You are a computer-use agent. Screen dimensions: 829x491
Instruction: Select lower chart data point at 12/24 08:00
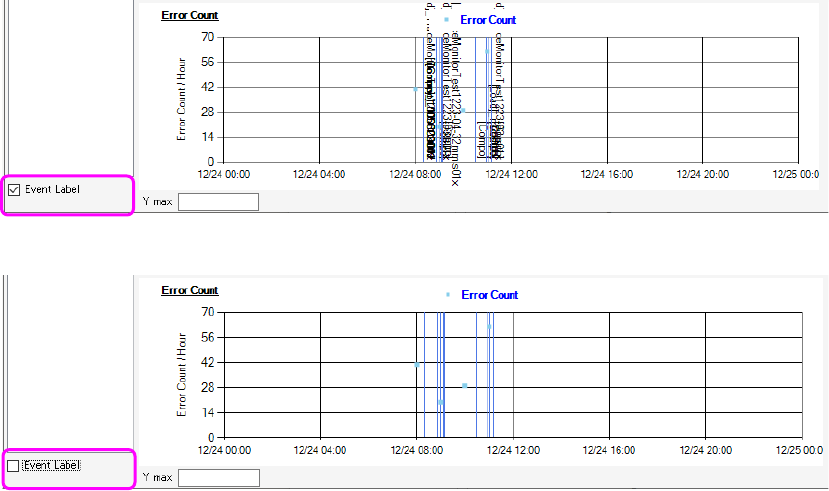pyautogui.click(x=417, y=364)
